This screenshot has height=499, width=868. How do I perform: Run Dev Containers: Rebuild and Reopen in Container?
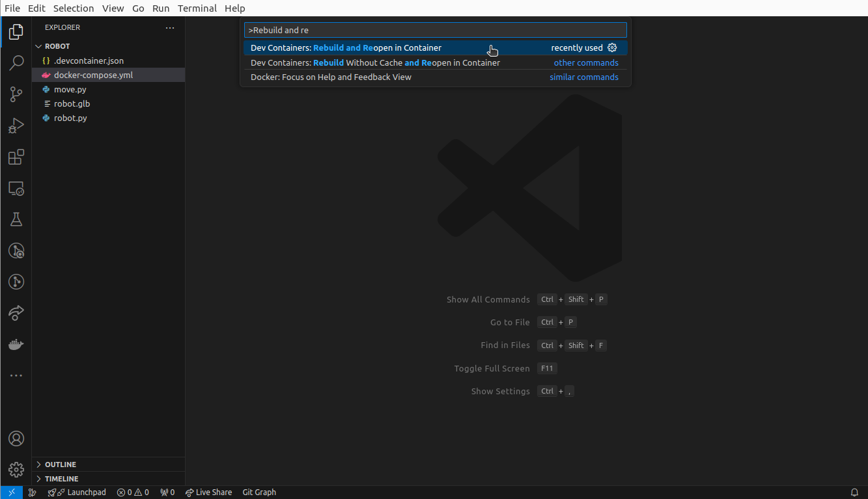(x=435, y=47)
